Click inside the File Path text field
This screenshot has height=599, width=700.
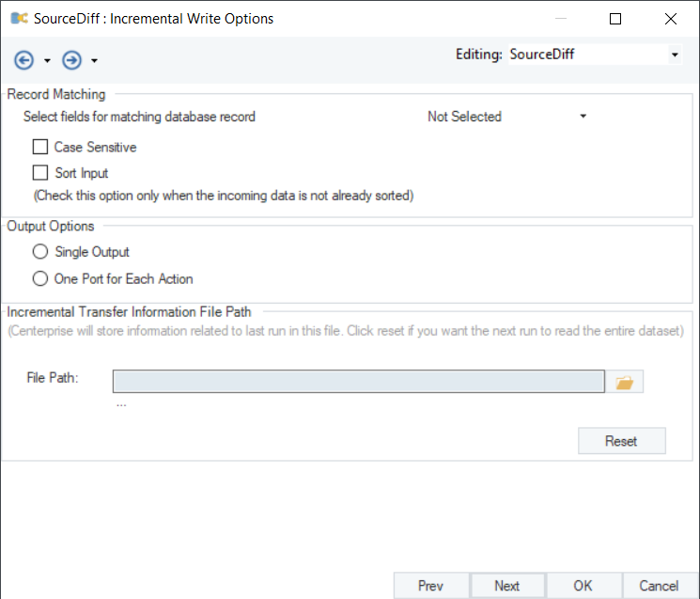pos(358,381)
